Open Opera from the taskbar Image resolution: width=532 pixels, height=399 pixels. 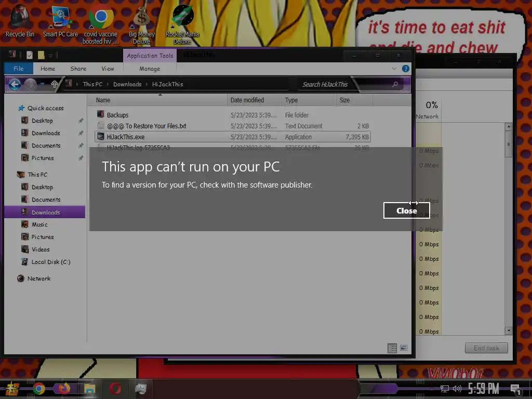pyautogui.click(x=115, y=389)
